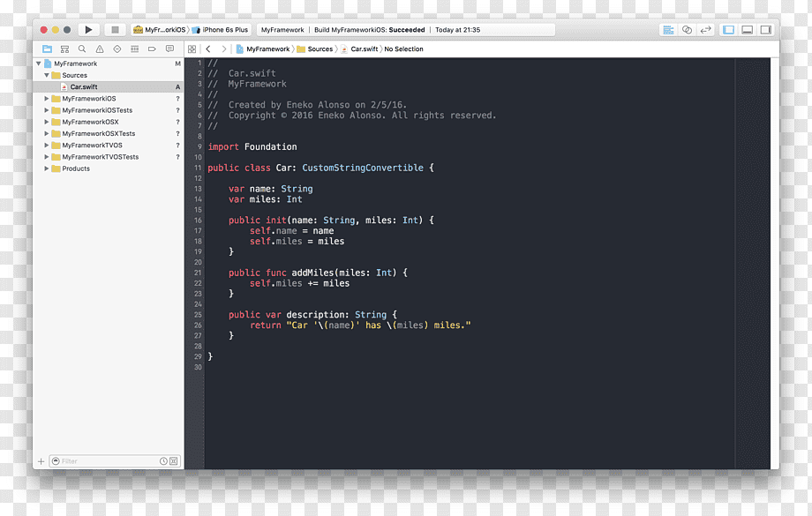Select Car.swift in the navigator
Screen dimensions: 812x516
tap(109, 87)
